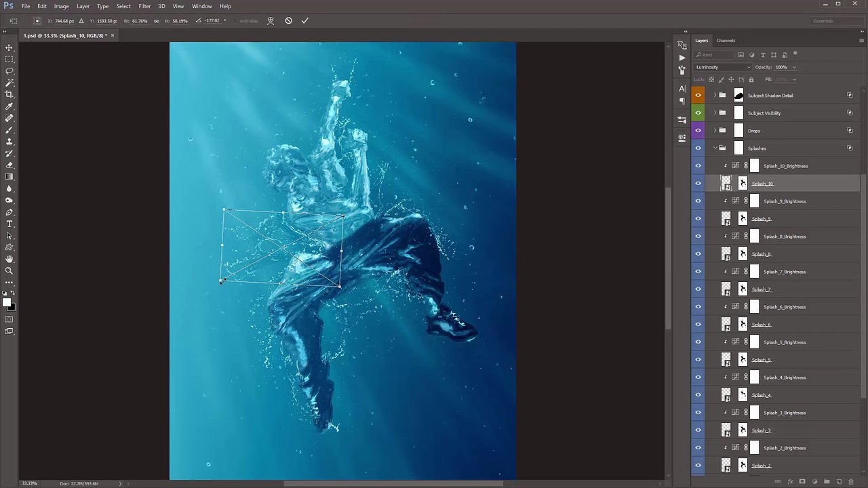Open the Character panel icon
The height and width of the screenshot is (488, 868).
coord(682,89)
